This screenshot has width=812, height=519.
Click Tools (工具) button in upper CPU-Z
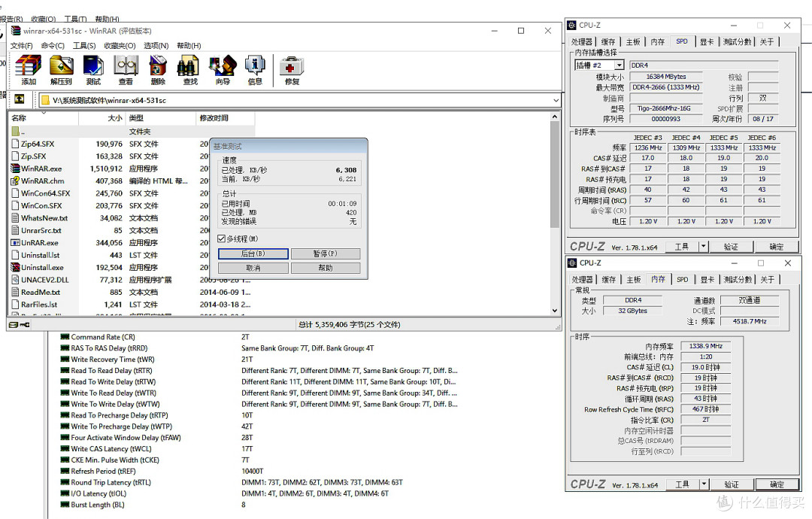pyautogui.click(x=682, y=247)
